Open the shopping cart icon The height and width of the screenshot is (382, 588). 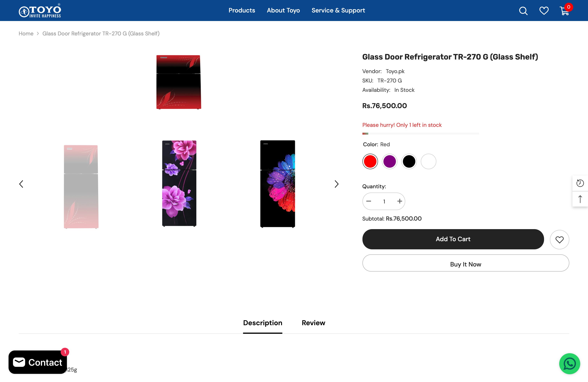pos(564,11)
